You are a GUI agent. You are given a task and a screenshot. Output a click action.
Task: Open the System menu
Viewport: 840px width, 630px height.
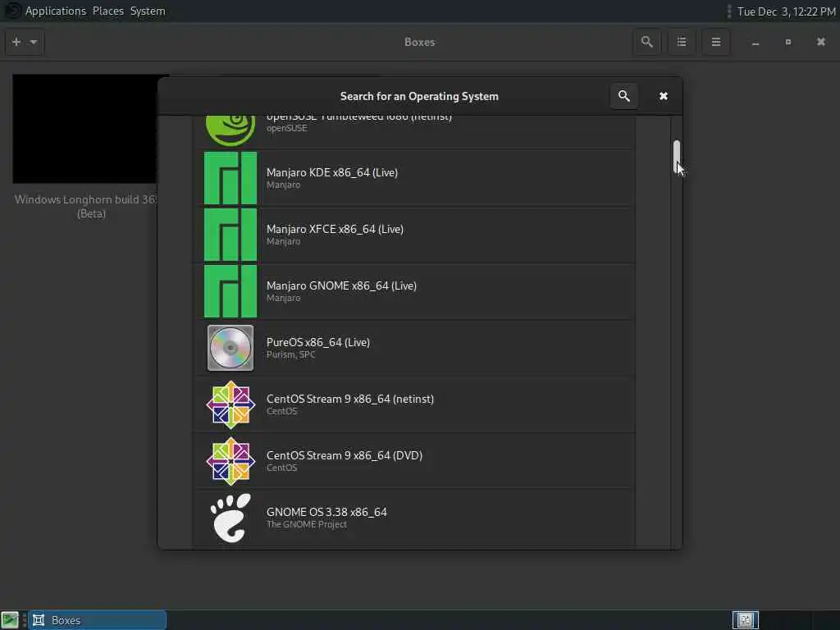click(x=148, y=11)
